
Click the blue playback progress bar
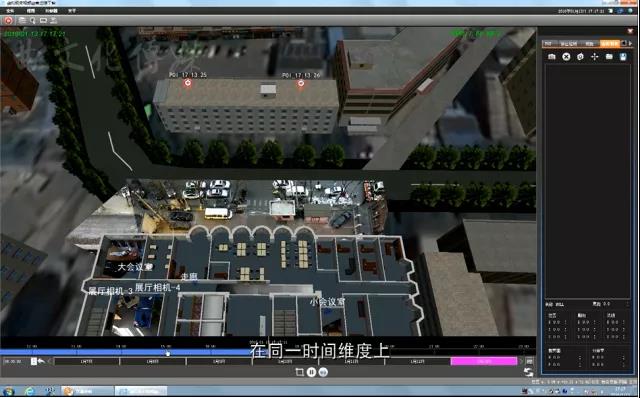[125, 352]
